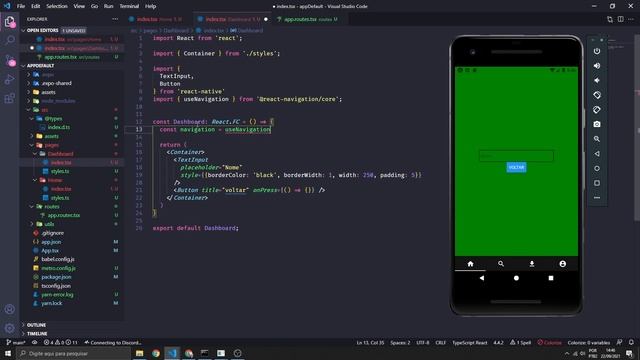Click the emulator zoom magnifier icon
Viewport: 640px width, 360px height.
tap(597, 139)
